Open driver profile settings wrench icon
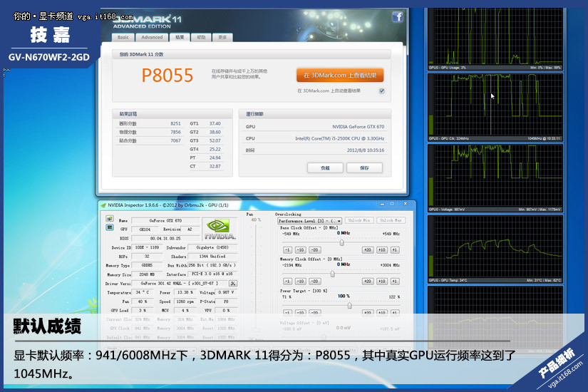This screenshot has height=392, width=588. coord(233,283)
